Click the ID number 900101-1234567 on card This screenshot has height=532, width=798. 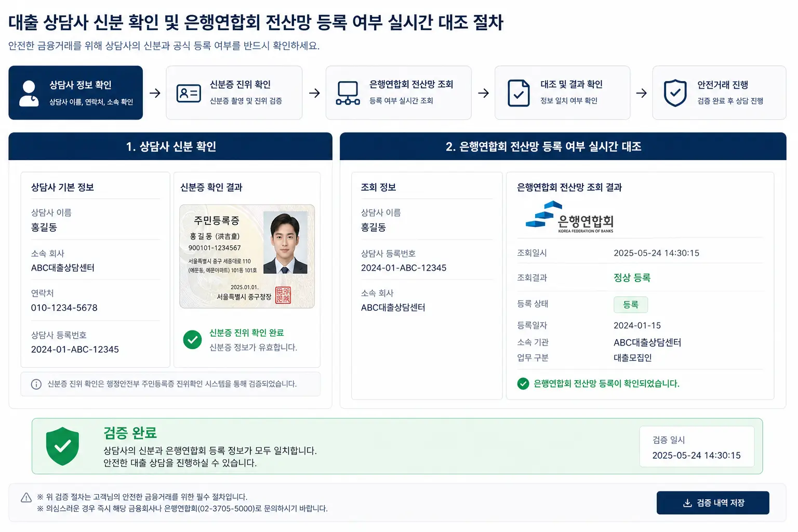tap(215, 248)
